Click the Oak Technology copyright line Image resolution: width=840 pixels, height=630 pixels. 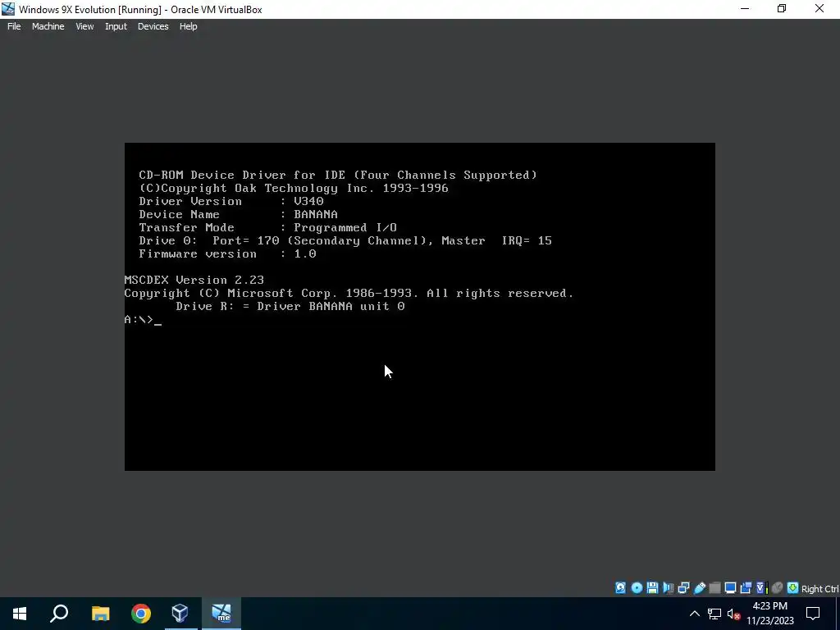click(x=294, y=188)
